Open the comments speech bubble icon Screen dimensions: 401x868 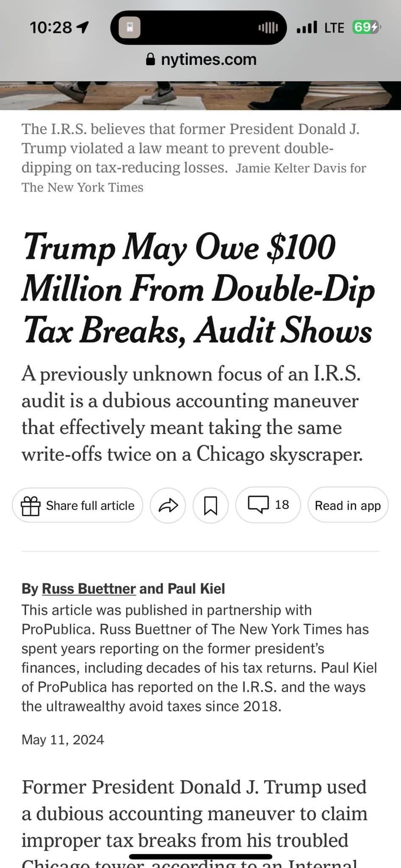click(258, 504)
